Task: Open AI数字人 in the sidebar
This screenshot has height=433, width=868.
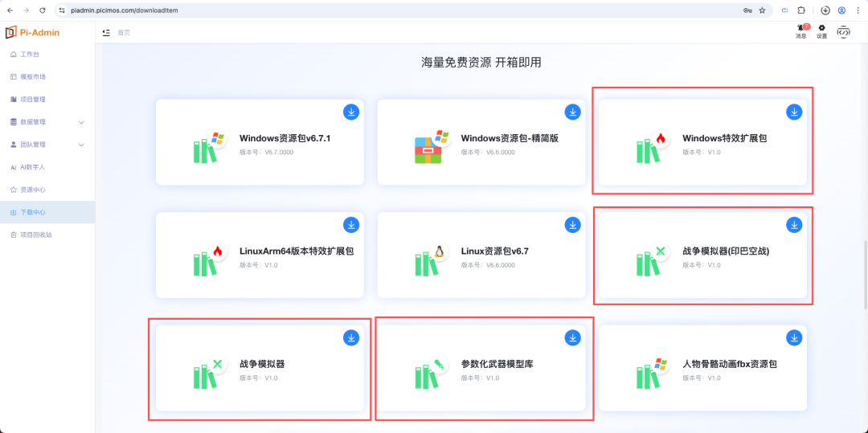Action: pos(47,167)
